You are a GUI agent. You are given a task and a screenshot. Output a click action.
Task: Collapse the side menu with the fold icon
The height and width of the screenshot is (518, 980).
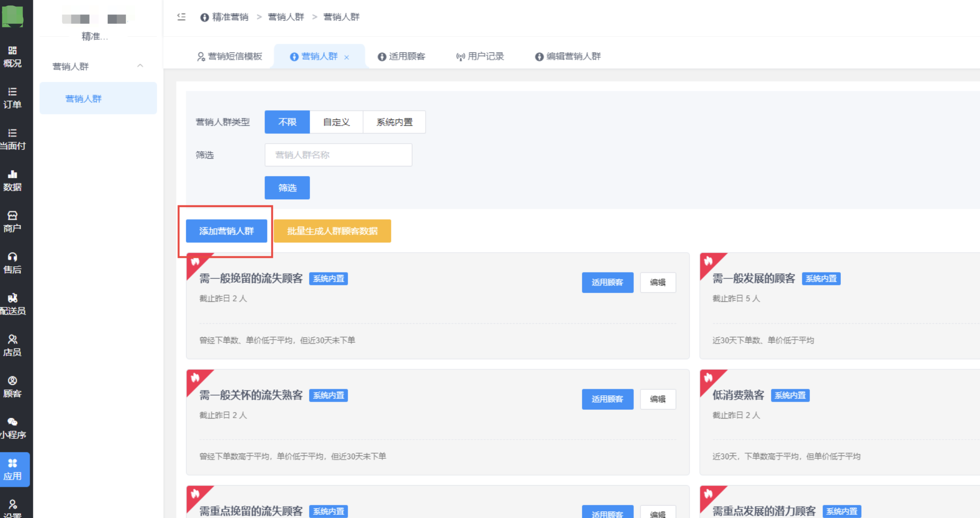182,17
